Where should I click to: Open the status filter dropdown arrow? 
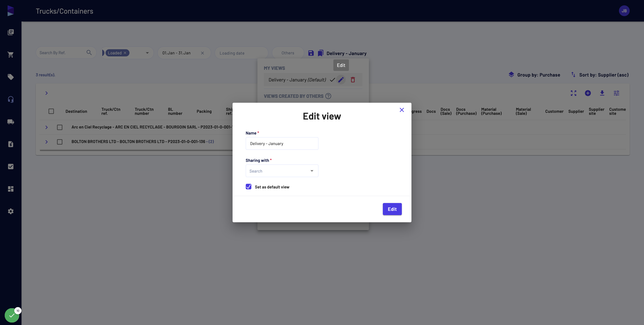tap(147, 53)
